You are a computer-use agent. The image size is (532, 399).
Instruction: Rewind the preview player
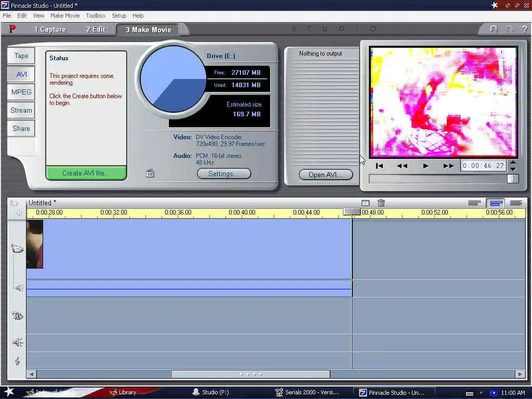coord(402,166)
